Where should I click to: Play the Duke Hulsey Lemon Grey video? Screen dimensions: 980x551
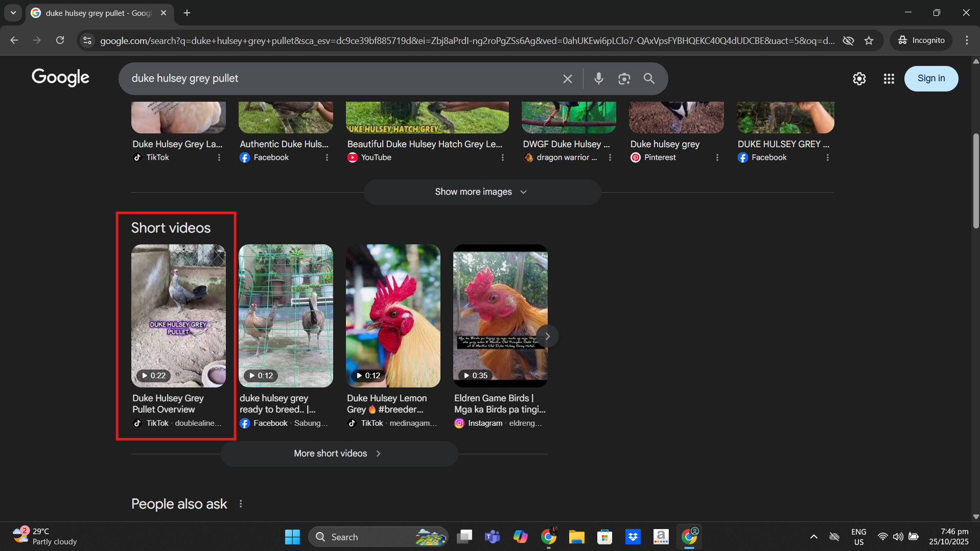tap(392, 315)
